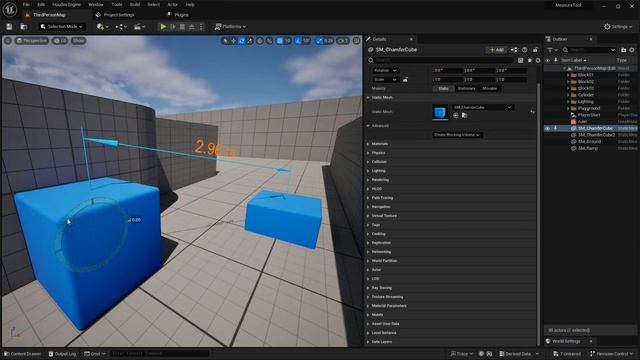Open the viewport Show menu

[78, 40]
